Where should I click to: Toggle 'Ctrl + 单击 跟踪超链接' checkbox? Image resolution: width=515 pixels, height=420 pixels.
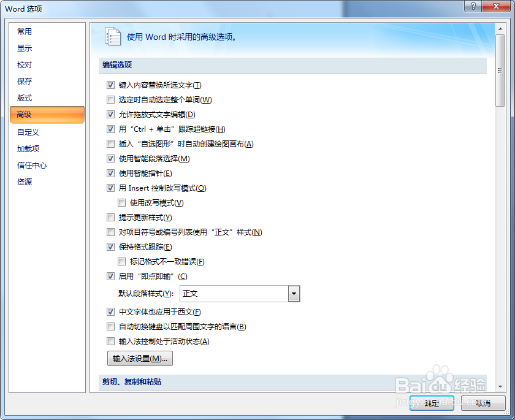click(111, 129)
